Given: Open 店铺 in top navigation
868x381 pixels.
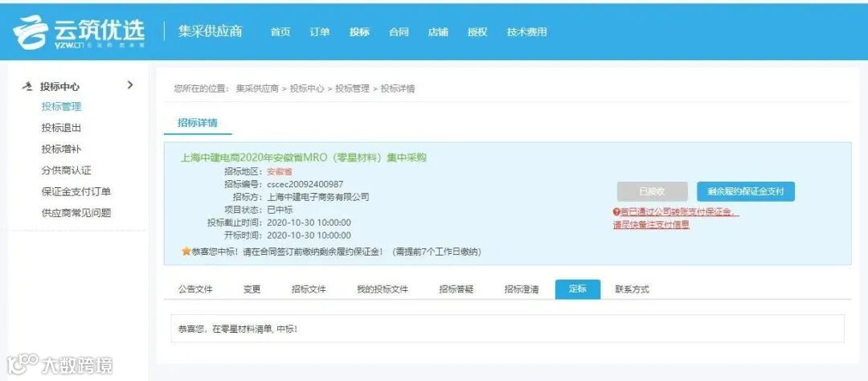Looking at the screenshot, I should pos(438,32).
